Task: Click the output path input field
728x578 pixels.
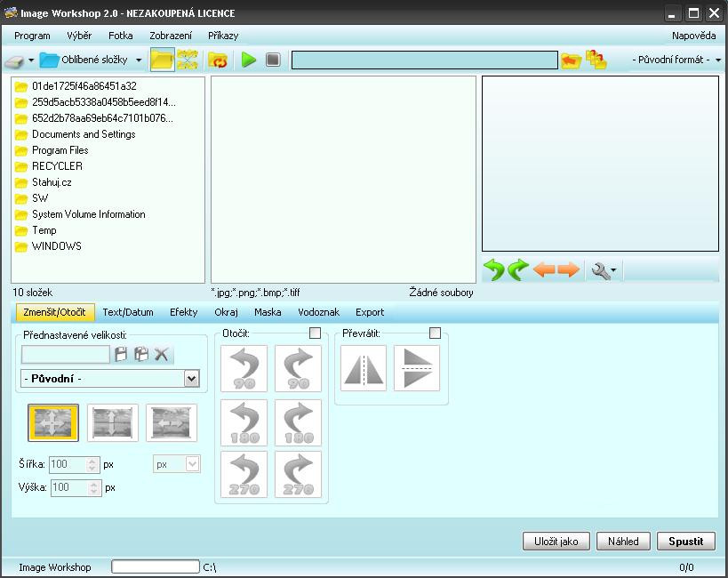Action: pos(424,60)
